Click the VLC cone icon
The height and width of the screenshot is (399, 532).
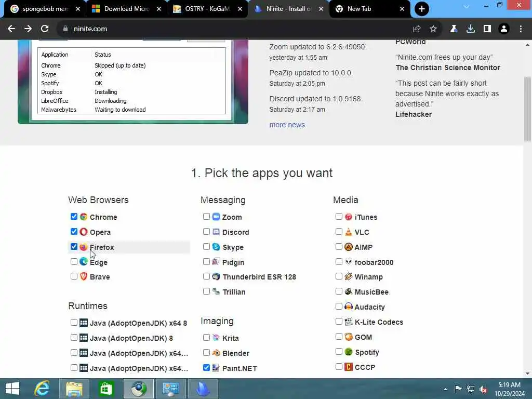[x=349, y=232]
